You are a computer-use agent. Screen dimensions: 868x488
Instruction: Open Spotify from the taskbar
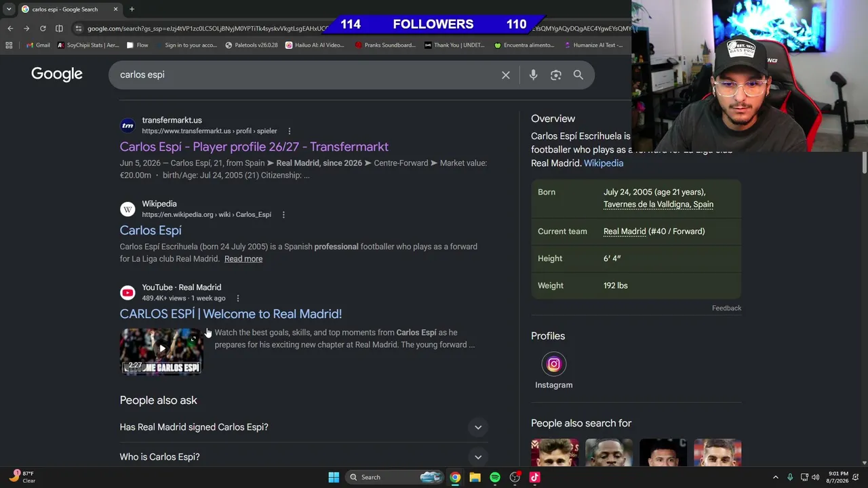tap(495, 477)
